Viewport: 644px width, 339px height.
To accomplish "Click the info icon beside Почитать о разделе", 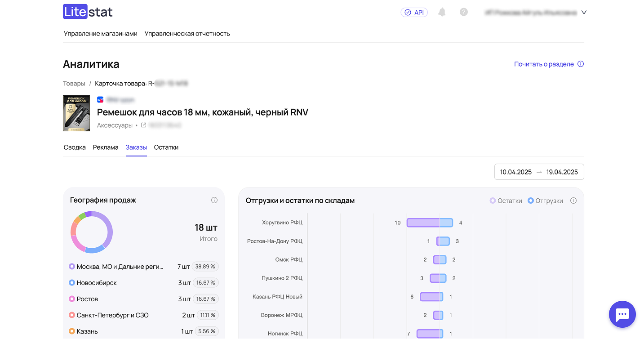I will tap(581, 64).
